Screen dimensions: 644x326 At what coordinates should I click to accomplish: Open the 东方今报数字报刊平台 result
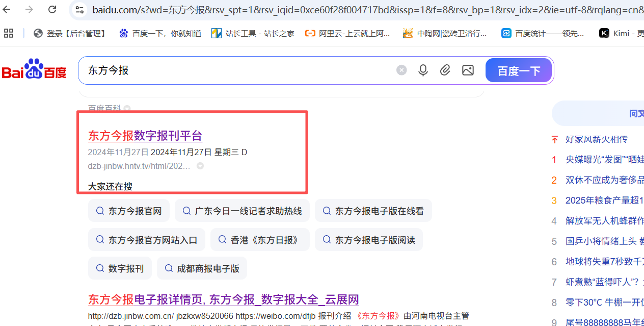tap(145, 136)
